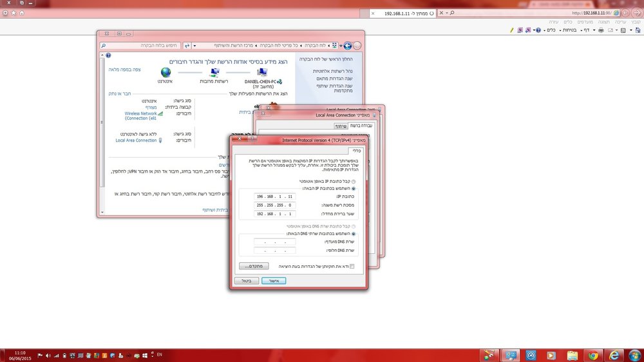Stop loading with the X in address bar

coord(441,13)
